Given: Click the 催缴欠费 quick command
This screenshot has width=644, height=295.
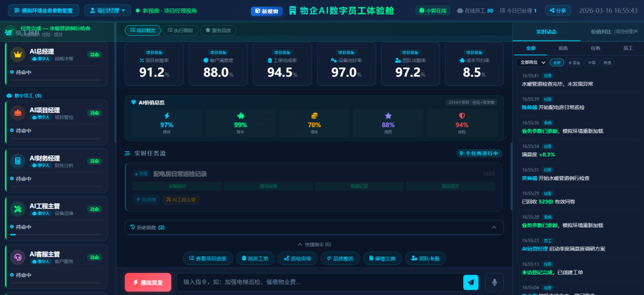Looking at the screenshot, I should click(x=382, y=259).
